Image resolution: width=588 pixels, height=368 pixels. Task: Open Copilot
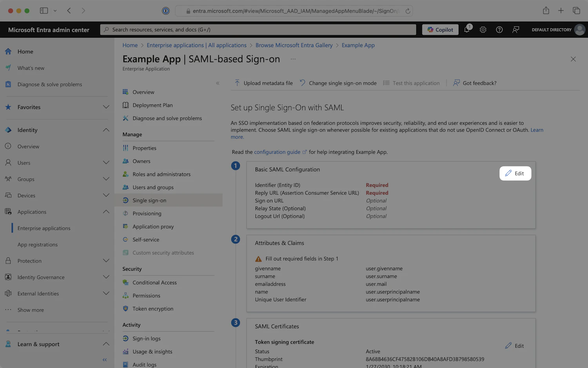click(x=440, y=29)
